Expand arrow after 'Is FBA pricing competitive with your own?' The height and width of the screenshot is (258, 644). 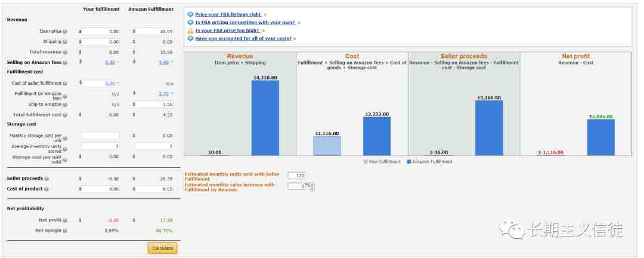299,23
